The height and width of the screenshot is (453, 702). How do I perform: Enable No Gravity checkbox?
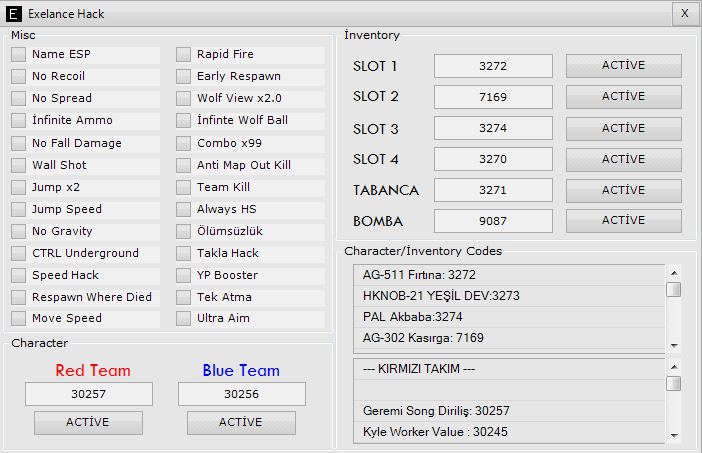pyautogui.click(x=18, y=231)
